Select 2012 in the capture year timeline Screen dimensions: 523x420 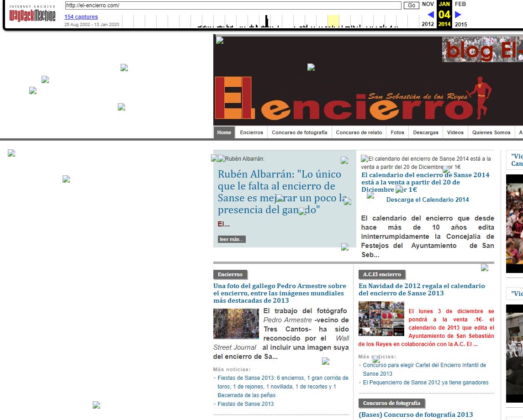[428, 24]
